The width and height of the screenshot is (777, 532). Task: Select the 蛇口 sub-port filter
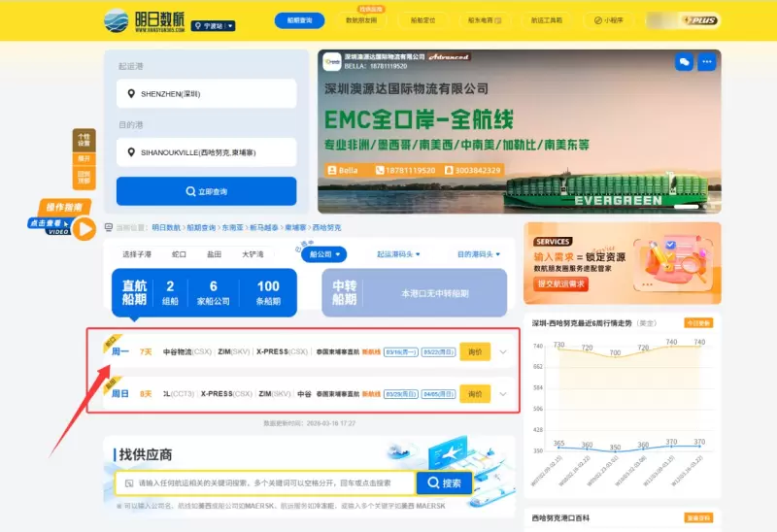(179, 254)
